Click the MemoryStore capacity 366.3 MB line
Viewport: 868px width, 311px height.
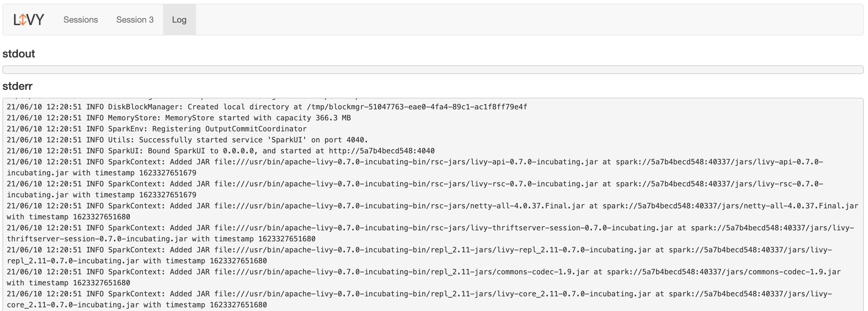[179, 118]
